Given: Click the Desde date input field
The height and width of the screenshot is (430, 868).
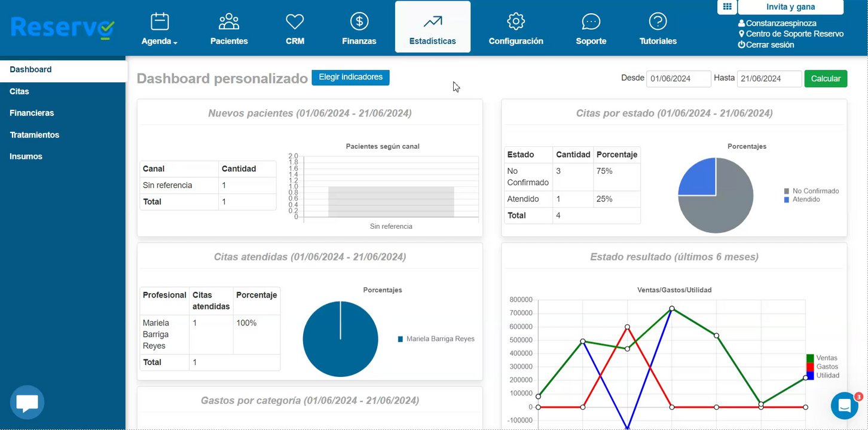Looking at the screenshot, I should point(678,79).
